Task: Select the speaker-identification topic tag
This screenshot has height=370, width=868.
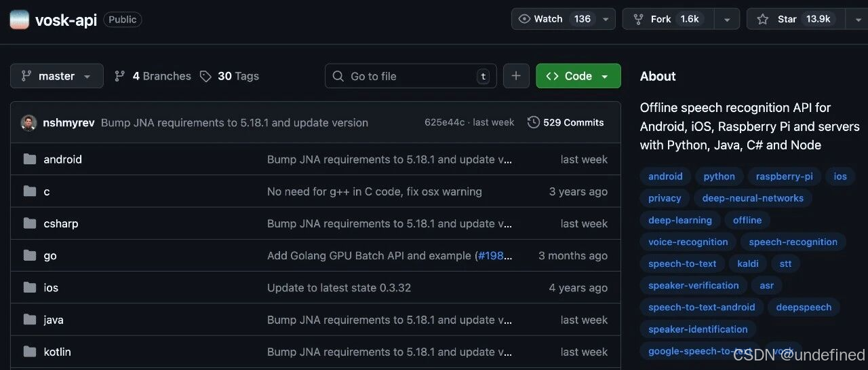Action: (698, 329)
